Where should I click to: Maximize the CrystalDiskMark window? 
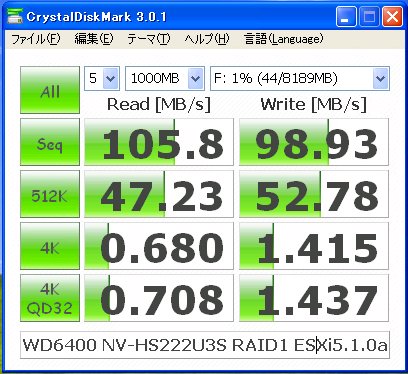tap(369, 17)
